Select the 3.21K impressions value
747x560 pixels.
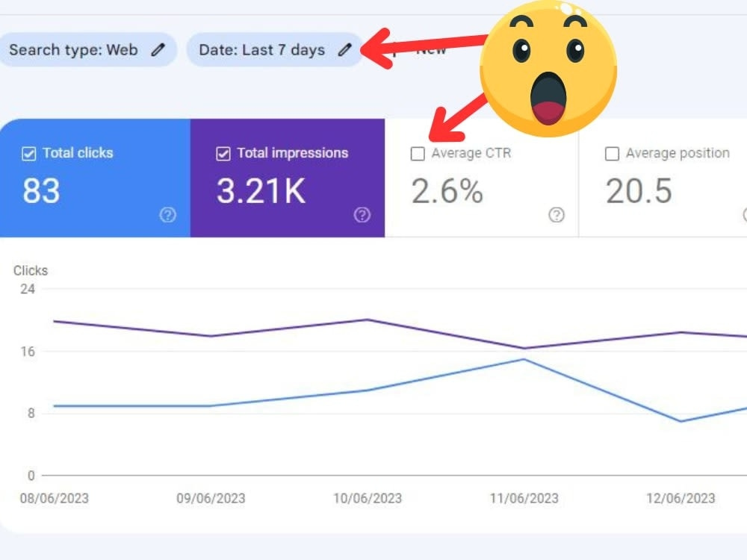(261, 191)
